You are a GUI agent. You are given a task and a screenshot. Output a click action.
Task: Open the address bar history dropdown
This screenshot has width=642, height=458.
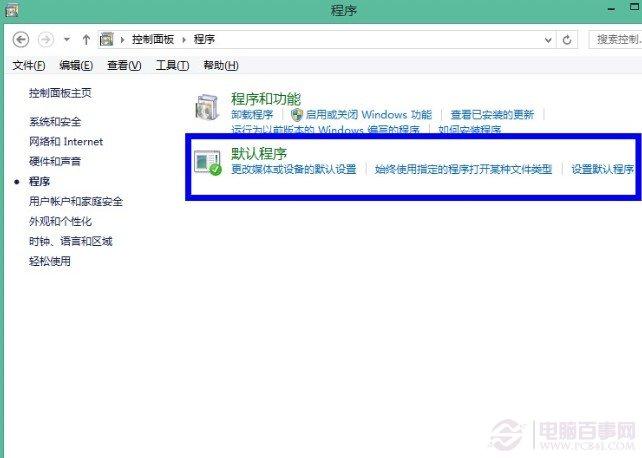(548, 40)
